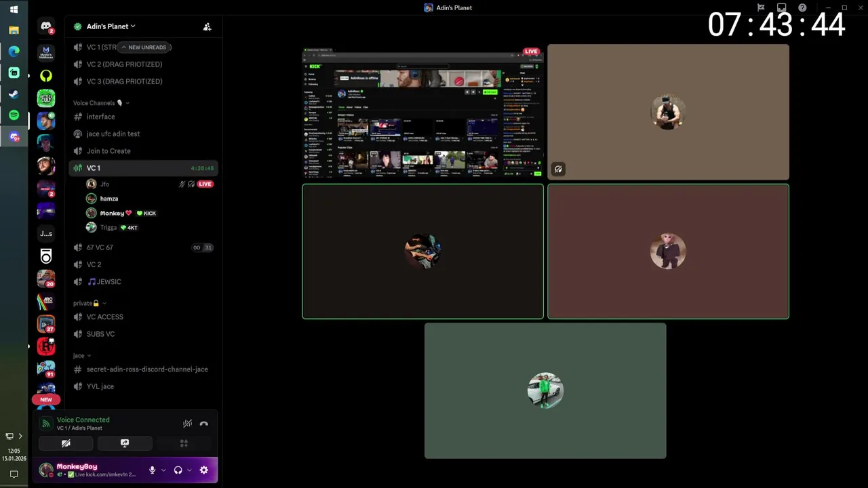Deafen with headphones icon in user panel

coord(178,470)
